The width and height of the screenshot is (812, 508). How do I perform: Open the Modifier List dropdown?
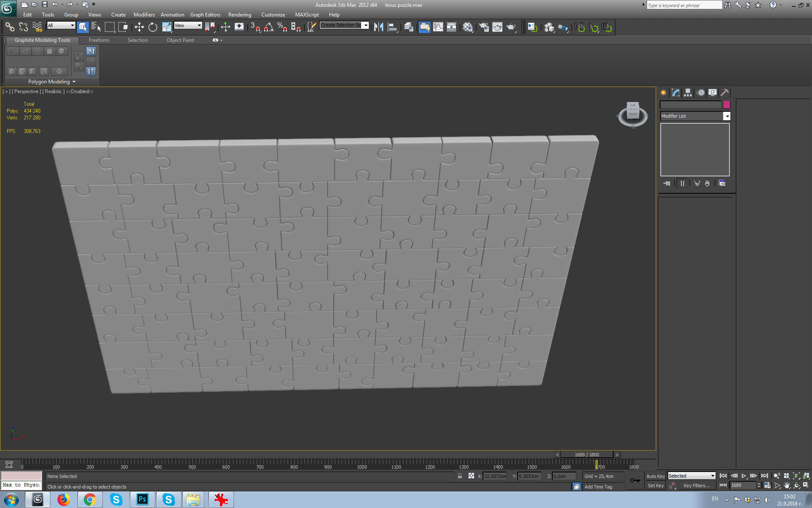click(x=727, y=116)
